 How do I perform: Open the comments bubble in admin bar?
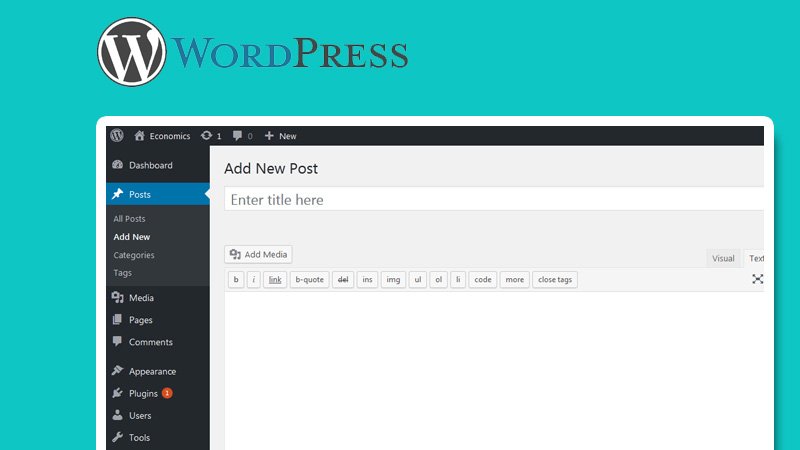242,136
